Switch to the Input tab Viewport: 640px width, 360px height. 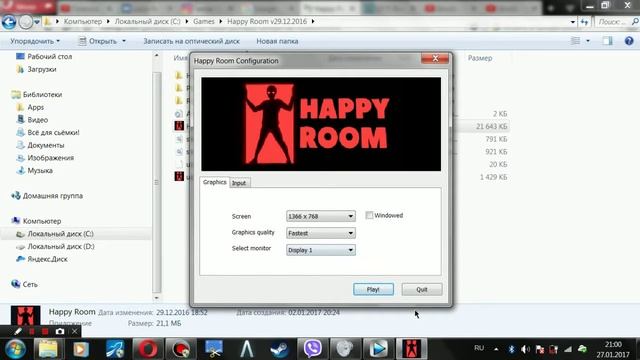click(x=239, y=183)
